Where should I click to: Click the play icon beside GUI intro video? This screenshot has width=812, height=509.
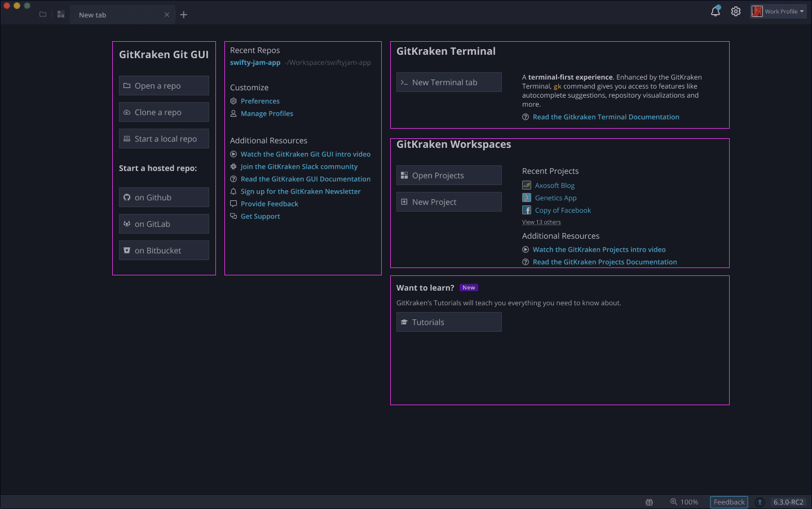(233, 154)
